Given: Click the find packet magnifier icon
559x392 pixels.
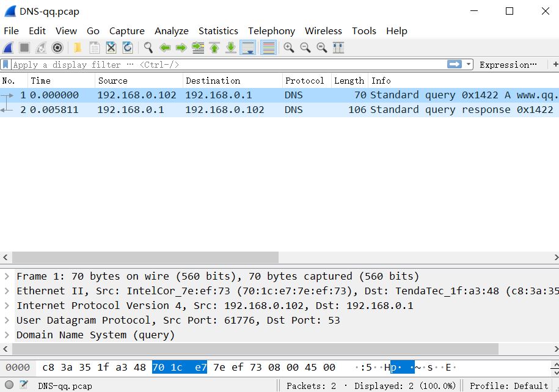Looking at the screenshot, I should 148,48.
